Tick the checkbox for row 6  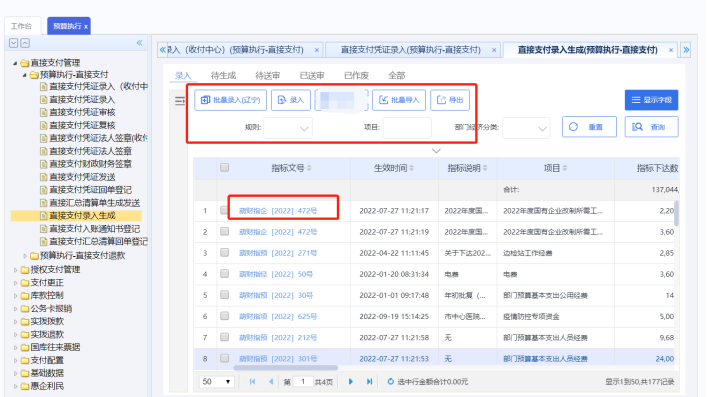pos(225,316)
